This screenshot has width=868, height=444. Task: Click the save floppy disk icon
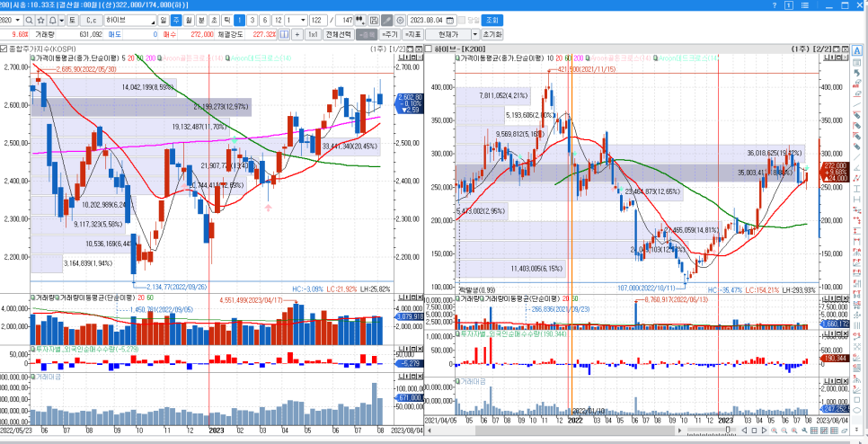[x=374, y=20]
